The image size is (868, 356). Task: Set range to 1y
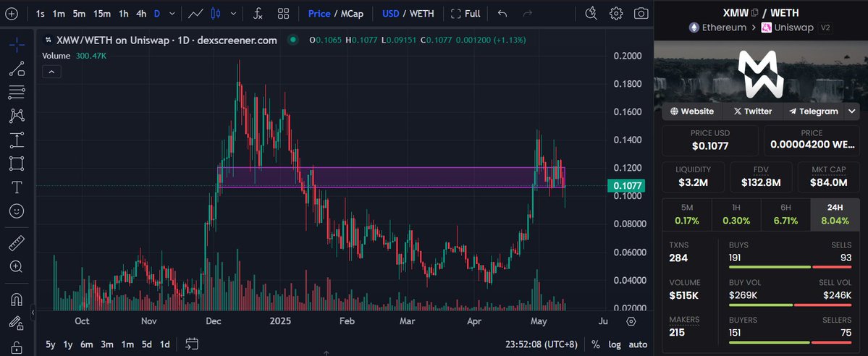click(x=68, y=344)
